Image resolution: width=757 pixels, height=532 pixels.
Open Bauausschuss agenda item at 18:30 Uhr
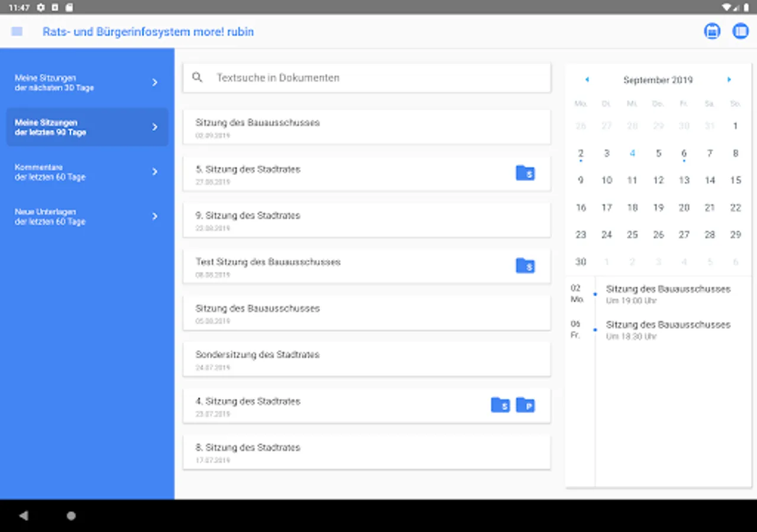coord(668,330)
